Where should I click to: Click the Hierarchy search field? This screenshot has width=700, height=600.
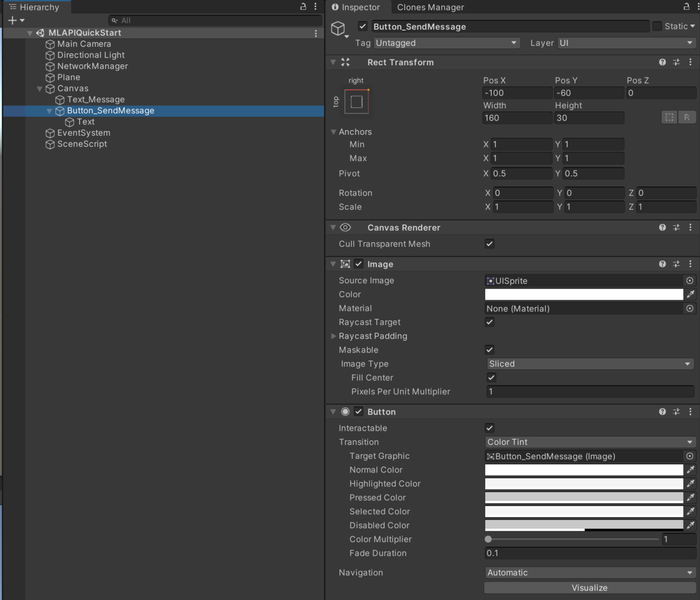point(215,20)
